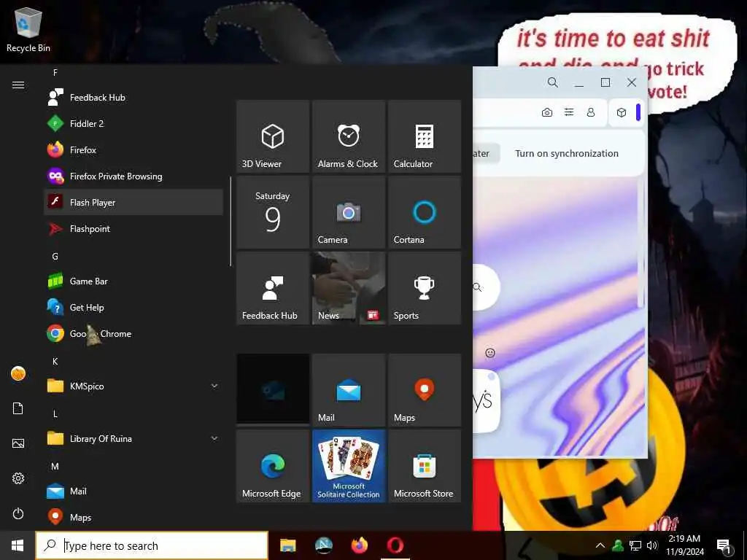Open the Maps tile
The image size is (747, 560).
click(x=425, y=390)
